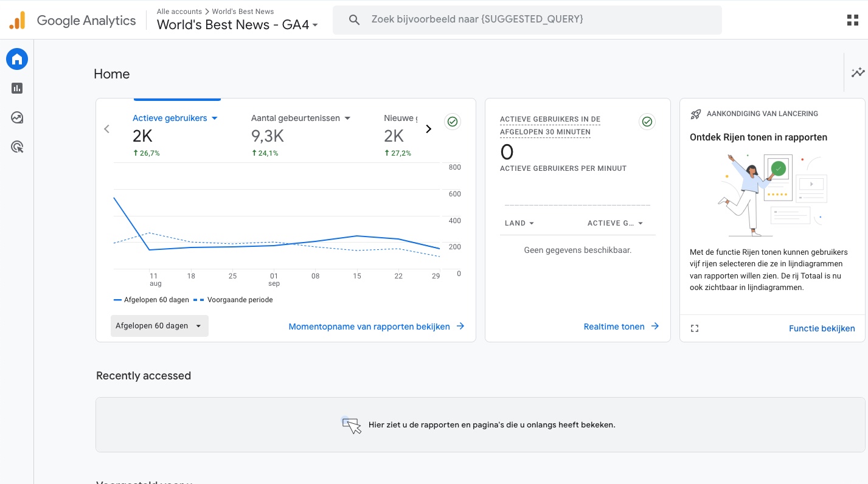868x484 pixels.
Task: Click the cursor icon in Recently accessed panel
Action: tap(352, 425)
